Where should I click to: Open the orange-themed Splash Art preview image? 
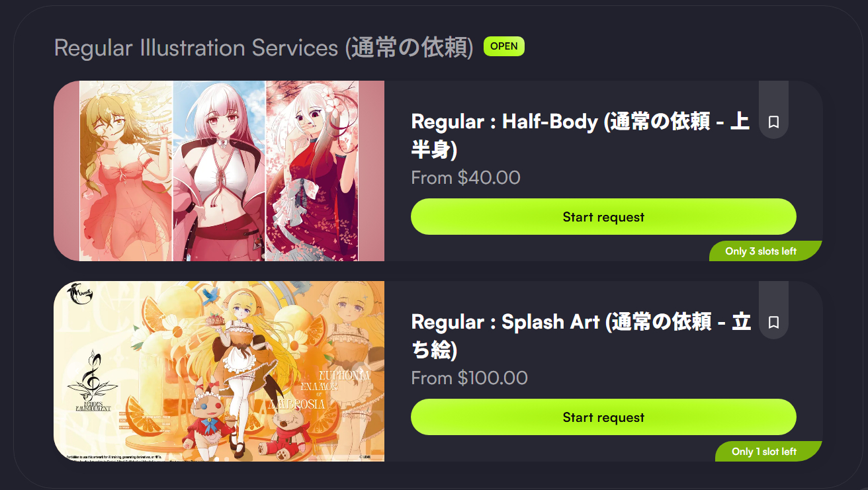pyautogui.click(x=219, y=371)
